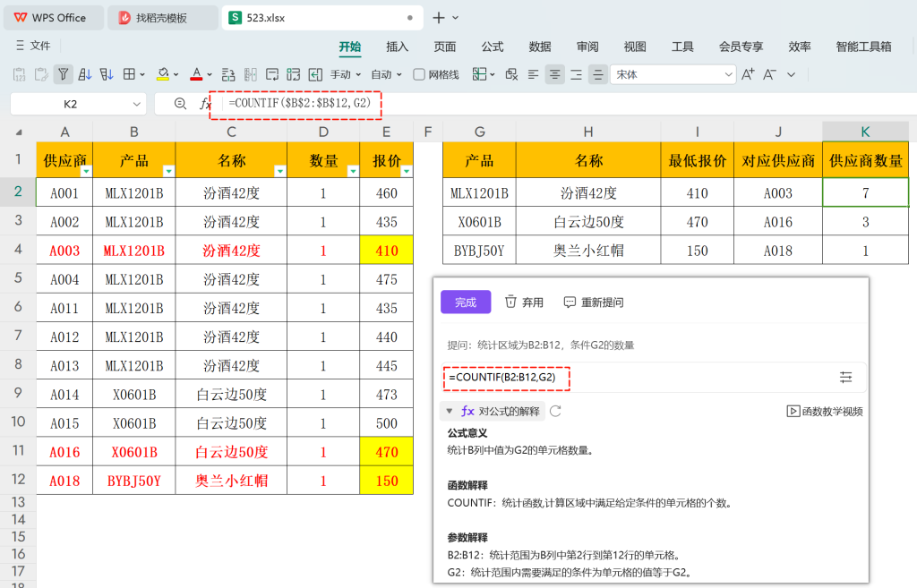917x588 pixels.
Task: Click the fill color bucket icon
Action: (163, 74)
